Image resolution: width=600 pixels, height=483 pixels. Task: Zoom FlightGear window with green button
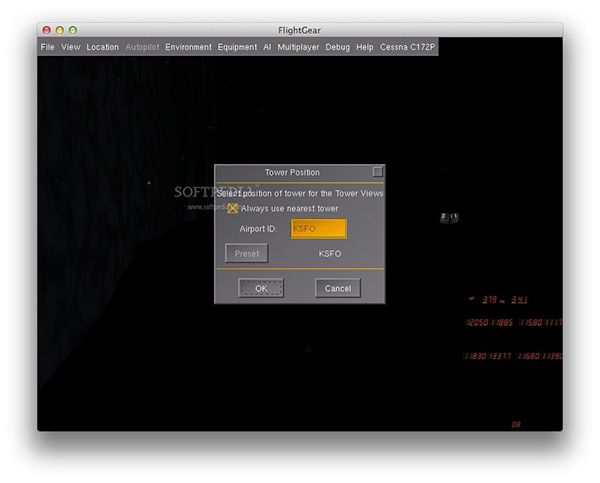[72, 31]
